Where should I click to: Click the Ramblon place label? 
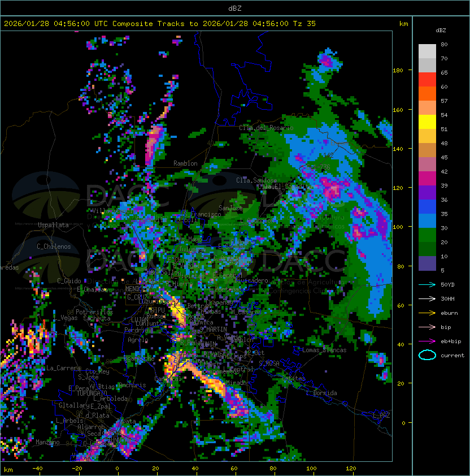coord(185,163)
